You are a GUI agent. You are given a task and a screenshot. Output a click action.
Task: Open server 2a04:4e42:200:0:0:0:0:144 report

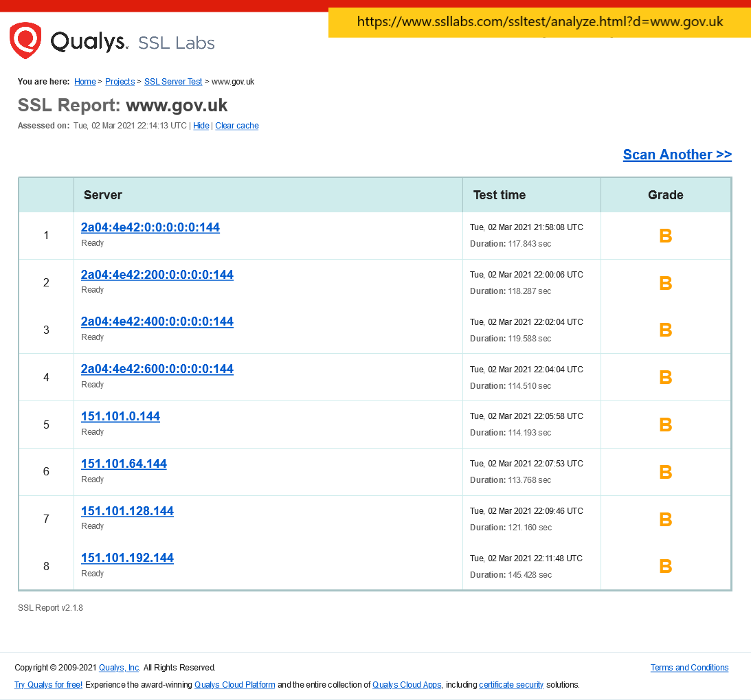point(157,275)
